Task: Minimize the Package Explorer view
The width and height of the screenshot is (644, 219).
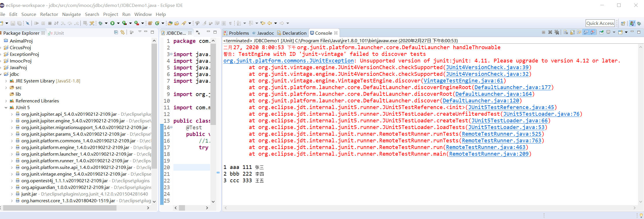Action: (146, 32)
